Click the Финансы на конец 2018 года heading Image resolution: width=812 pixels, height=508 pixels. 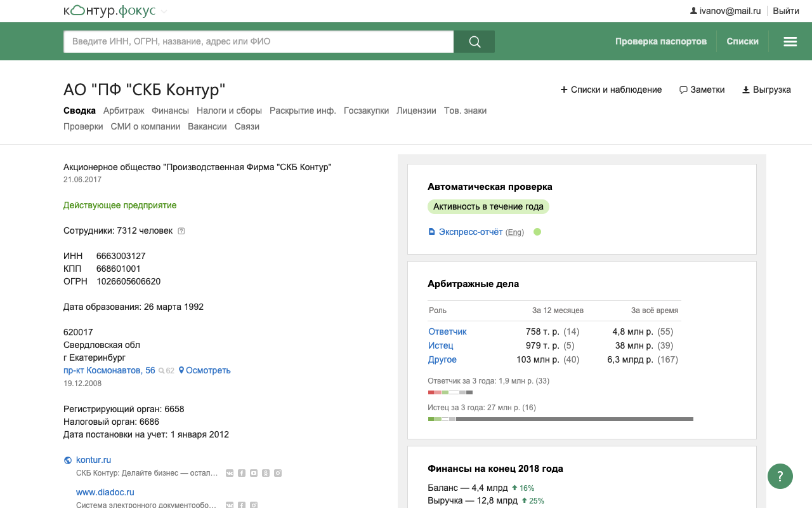(495, 469)
